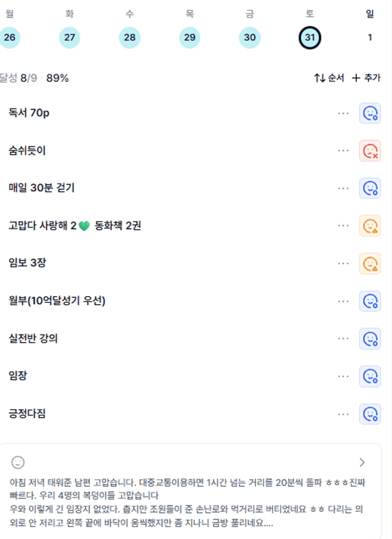The height and width of the screenshot is (539, 392).
Task: Toggle the completion face for 월부(10억달성기 우선)
Action: 370,301
